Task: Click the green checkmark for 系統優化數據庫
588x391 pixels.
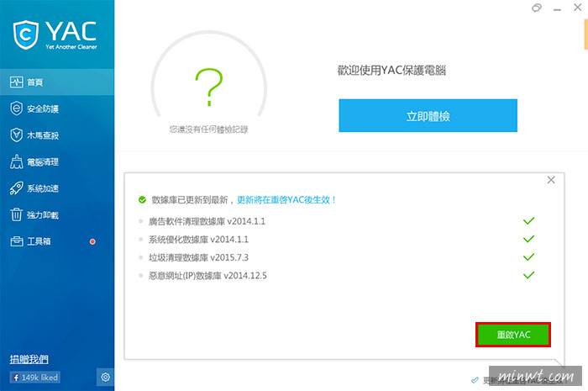Action: 528,239
